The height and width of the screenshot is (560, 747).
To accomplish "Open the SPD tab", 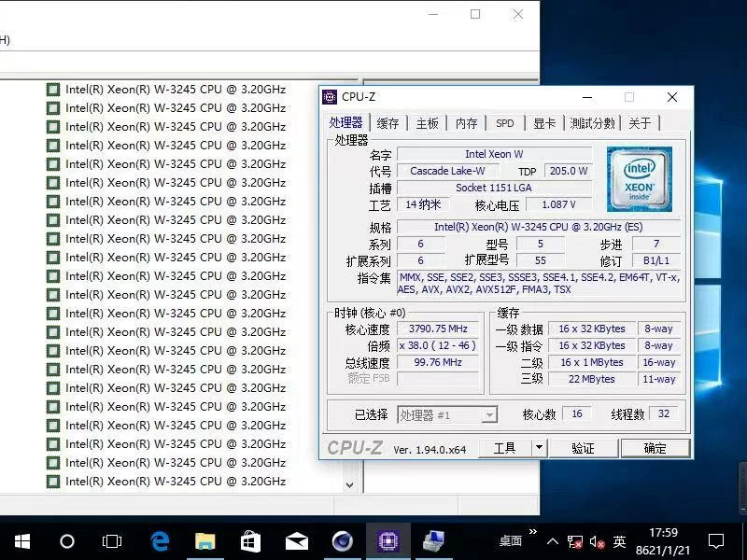I will tap(504, 123).
